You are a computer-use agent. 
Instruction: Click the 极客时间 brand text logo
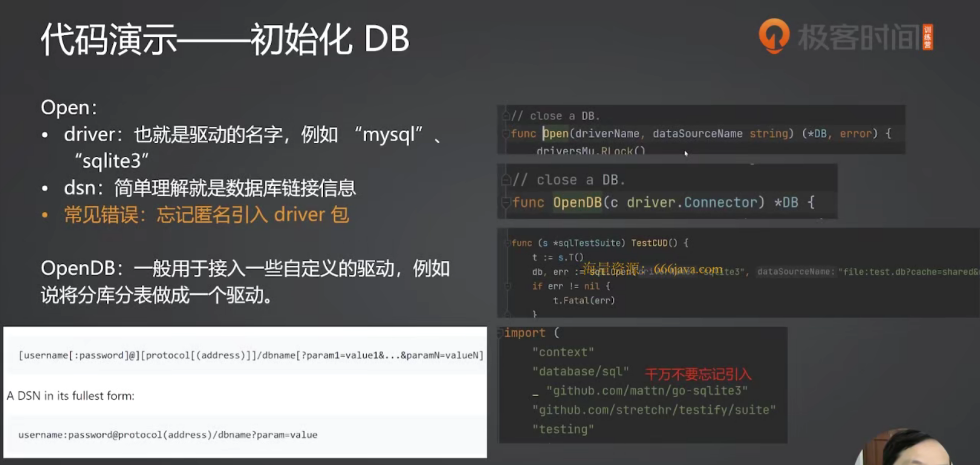pos(859,37)
